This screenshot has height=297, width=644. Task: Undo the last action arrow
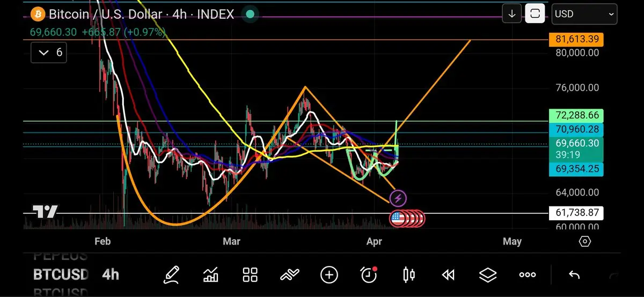[x=574, y=275]
